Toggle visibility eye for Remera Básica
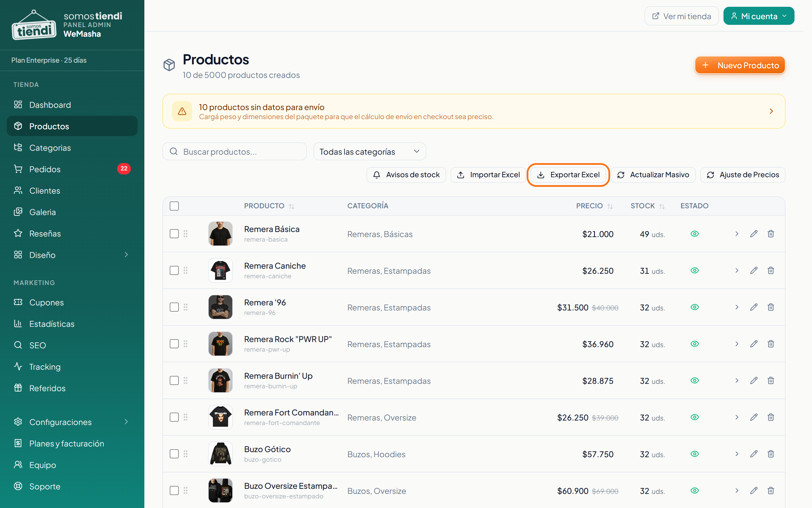This screenshot has width=812, height=508. pos(694,234)
